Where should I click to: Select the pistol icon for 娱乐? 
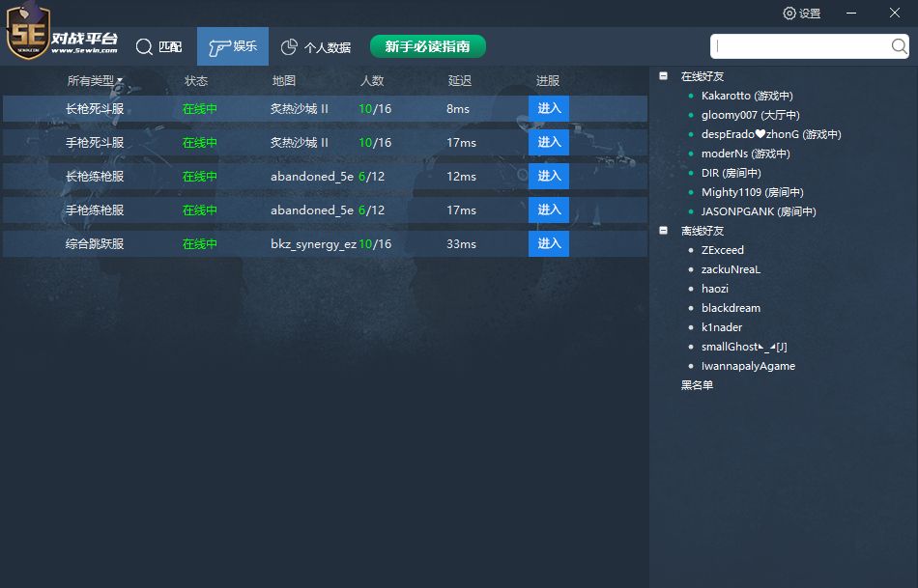(219, 46)
